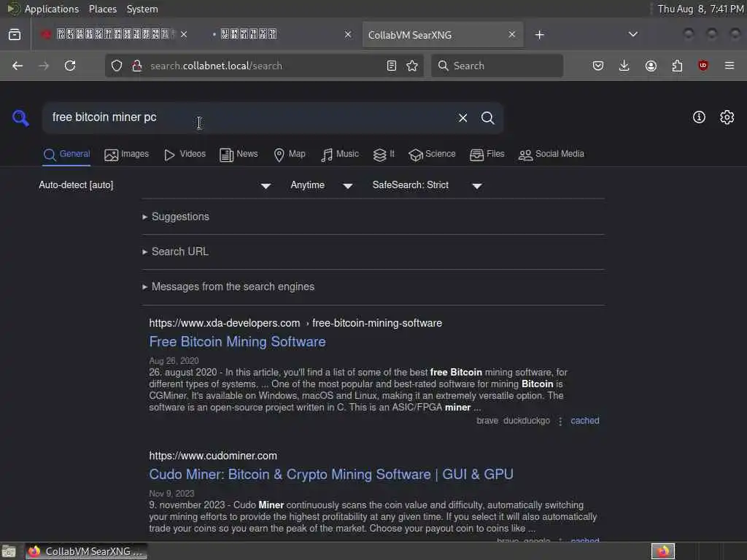Switch to the It category

tap(384, 155)
